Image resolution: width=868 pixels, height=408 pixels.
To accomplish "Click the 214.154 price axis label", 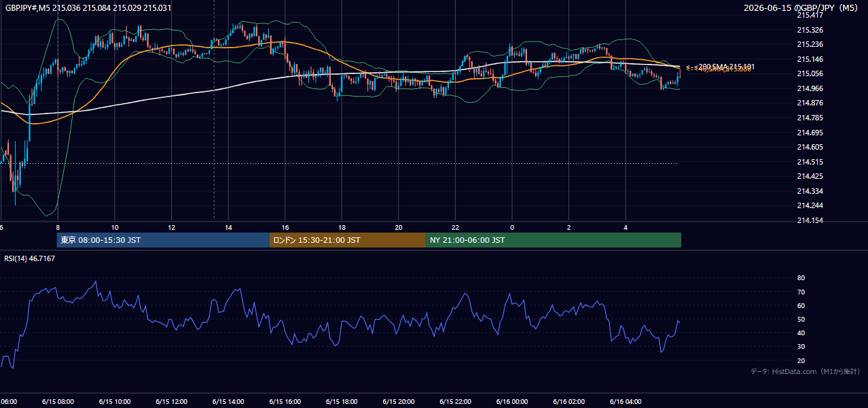I will point(810,220).
